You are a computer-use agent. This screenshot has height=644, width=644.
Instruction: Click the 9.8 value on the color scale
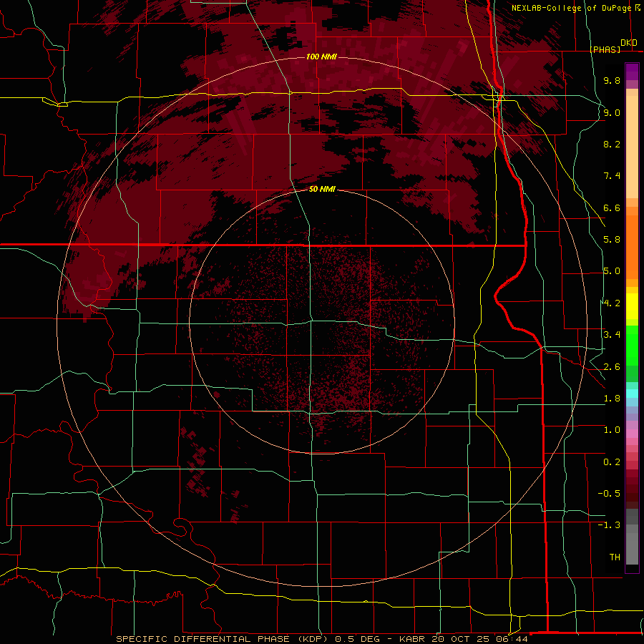point(612,80)
